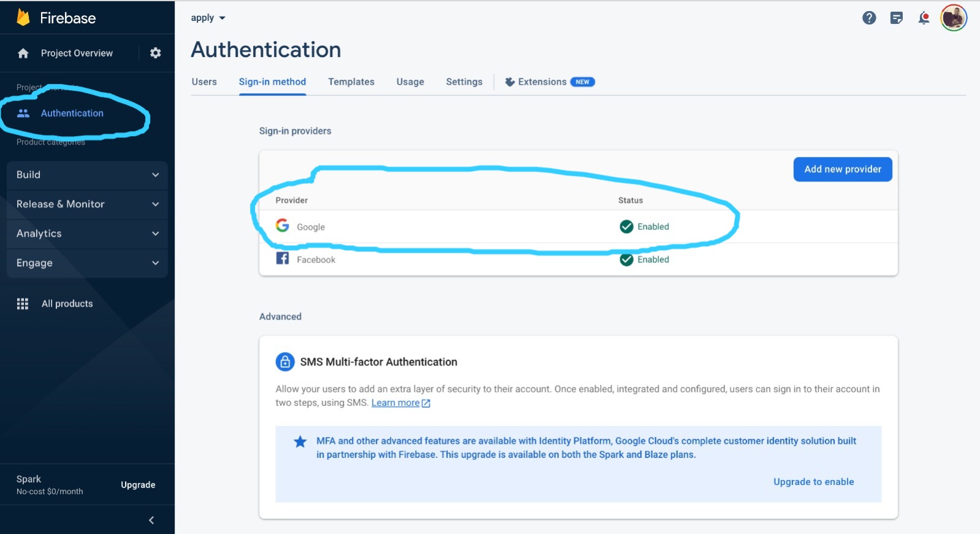
Task: Collapse the sidebar with bottom arrow
Action: tap(151, 520)
